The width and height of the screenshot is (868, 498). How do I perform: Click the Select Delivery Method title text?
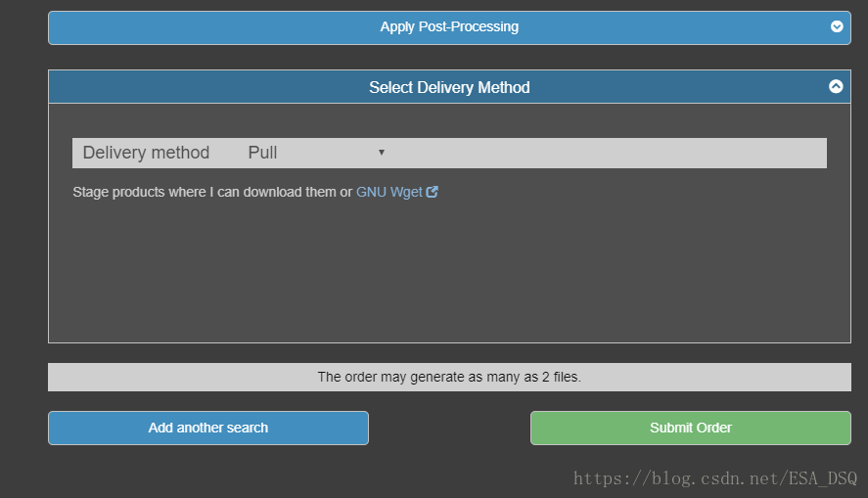[449, 87]
